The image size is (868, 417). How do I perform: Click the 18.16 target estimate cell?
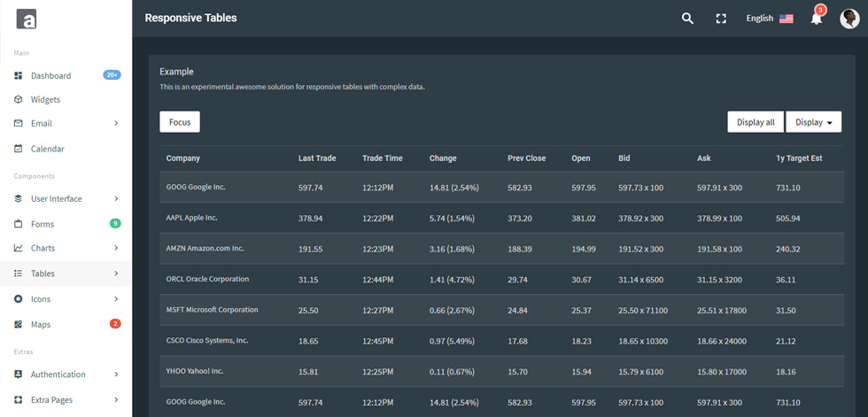pos(787,372)
